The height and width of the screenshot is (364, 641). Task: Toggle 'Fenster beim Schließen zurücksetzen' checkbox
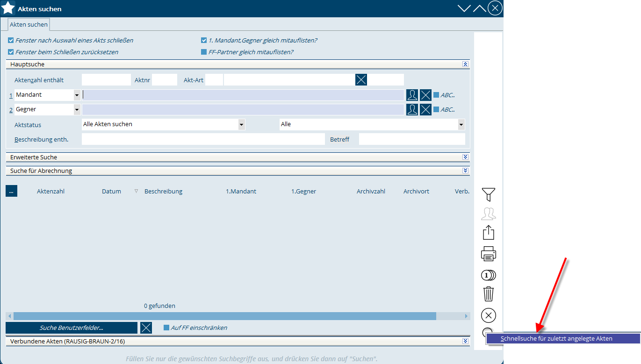coord(11,52)
